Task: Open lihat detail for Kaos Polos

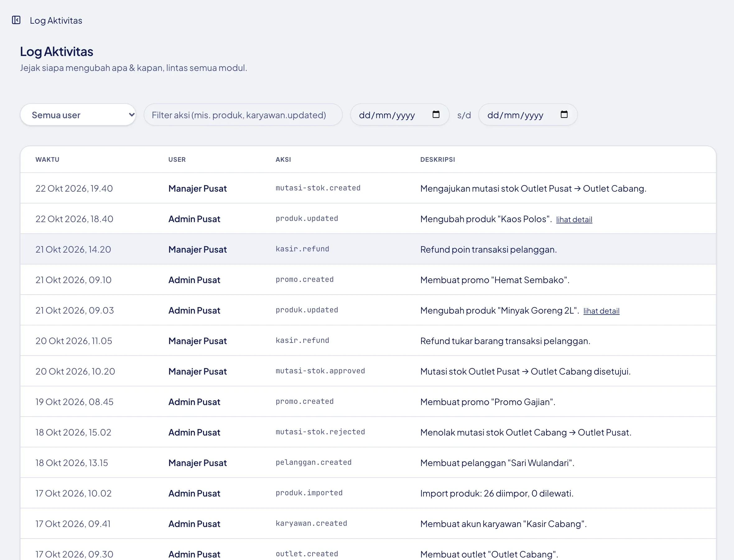Action: (574, 220)
